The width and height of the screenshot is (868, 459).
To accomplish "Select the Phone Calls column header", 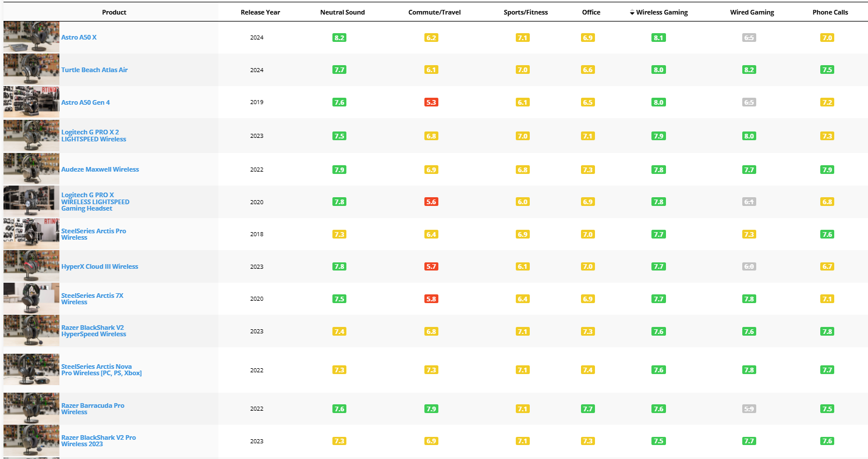I will point(830,12).
